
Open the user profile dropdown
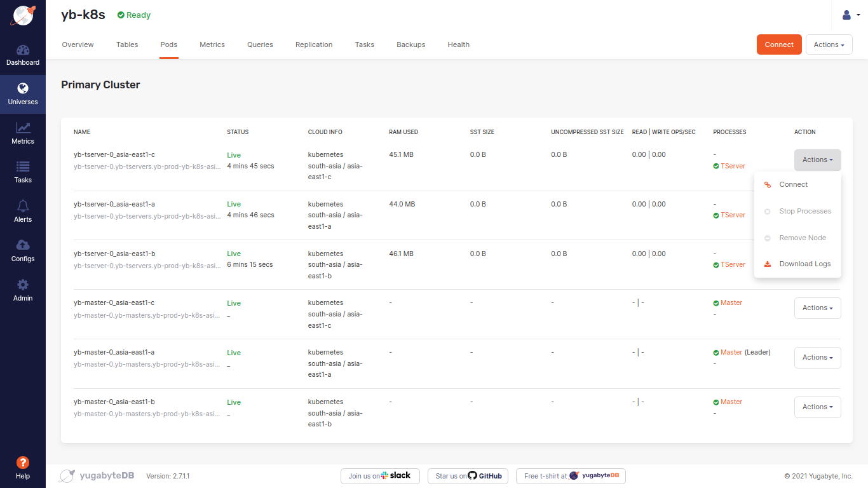850,15
